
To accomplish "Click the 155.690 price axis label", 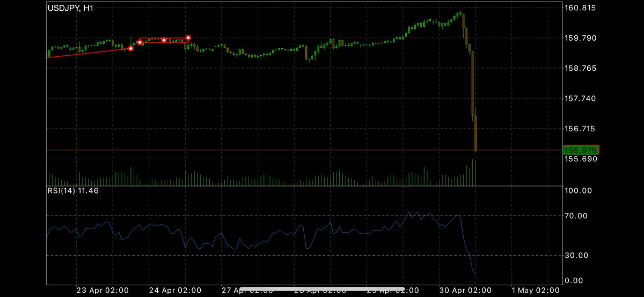I will click(x=581, y=159).
